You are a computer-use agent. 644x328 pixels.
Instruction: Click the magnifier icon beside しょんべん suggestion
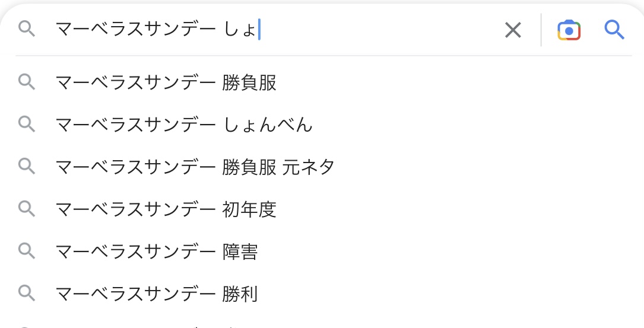pos(27,124)
